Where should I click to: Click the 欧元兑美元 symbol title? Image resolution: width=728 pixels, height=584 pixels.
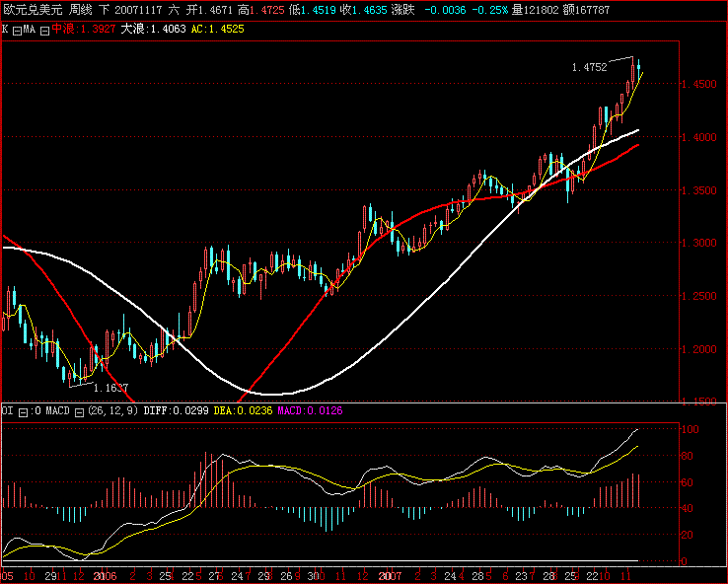pyautogui.click(x=33, y=10)
